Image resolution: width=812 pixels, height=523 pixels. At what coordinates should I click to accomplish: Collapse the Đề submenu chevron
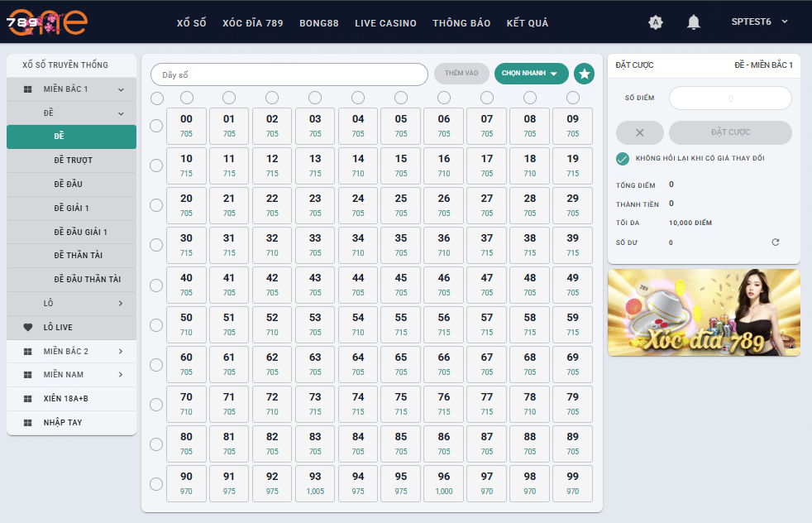[x=121, y=113]
